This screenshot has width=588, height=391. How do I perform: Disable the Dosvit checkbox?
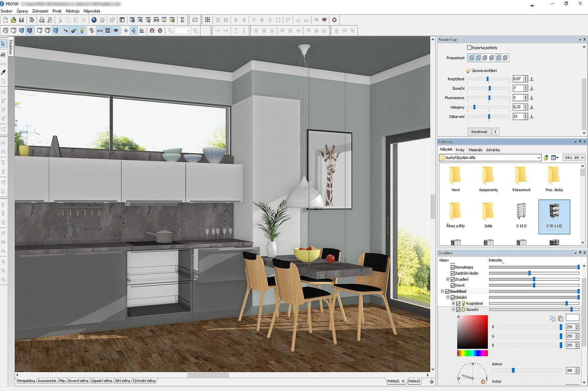453,285
